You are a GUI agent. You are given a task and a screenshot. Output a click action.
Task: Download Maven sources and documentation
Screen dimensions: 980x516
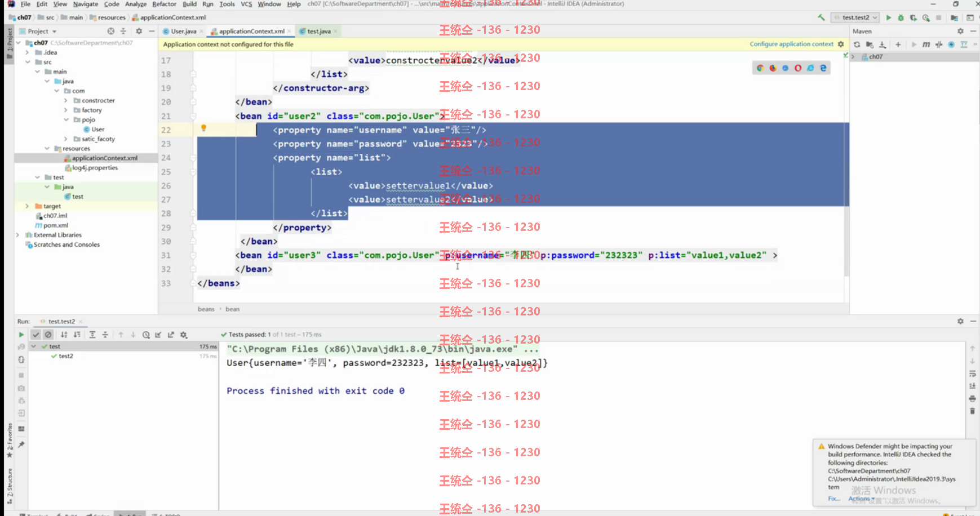(x=883, y=45)
